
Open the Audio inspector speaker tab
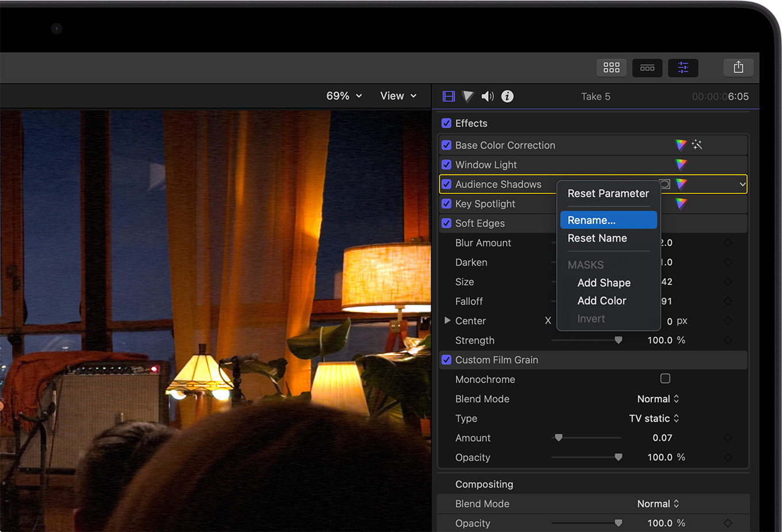[x=488, y=97]
